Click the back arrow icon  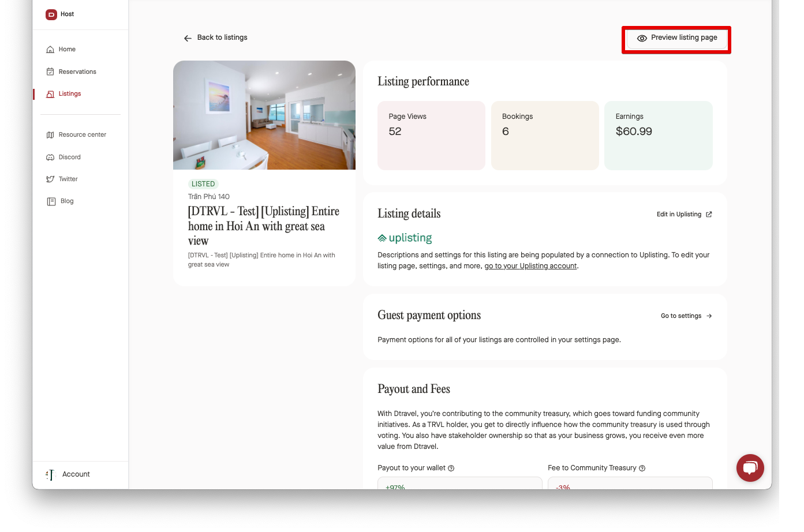point(188,38)
